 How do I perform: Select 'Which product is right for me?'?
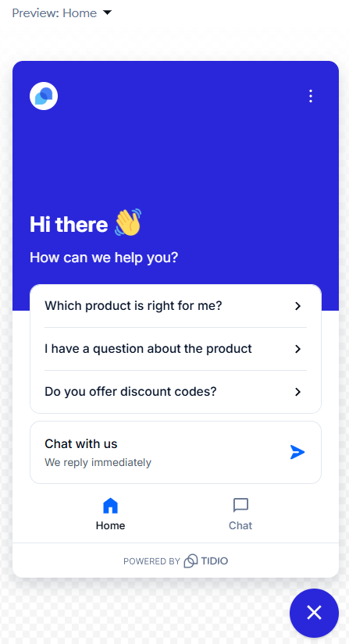point(176,306)
